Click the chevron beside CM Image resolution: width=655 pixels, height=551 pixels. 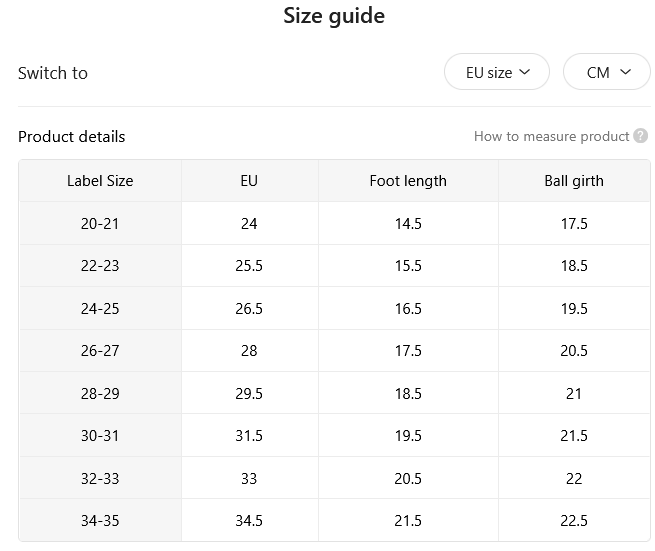pos(625,72)
